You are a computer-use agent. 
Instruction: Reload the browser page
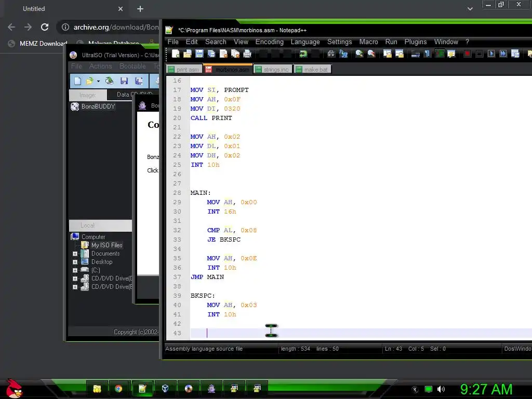coord(45,27)
